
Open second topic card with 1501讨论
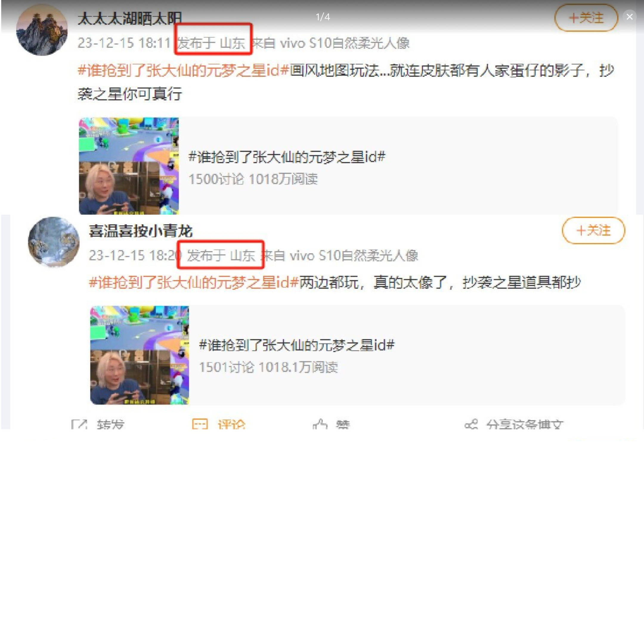(357, 355)
